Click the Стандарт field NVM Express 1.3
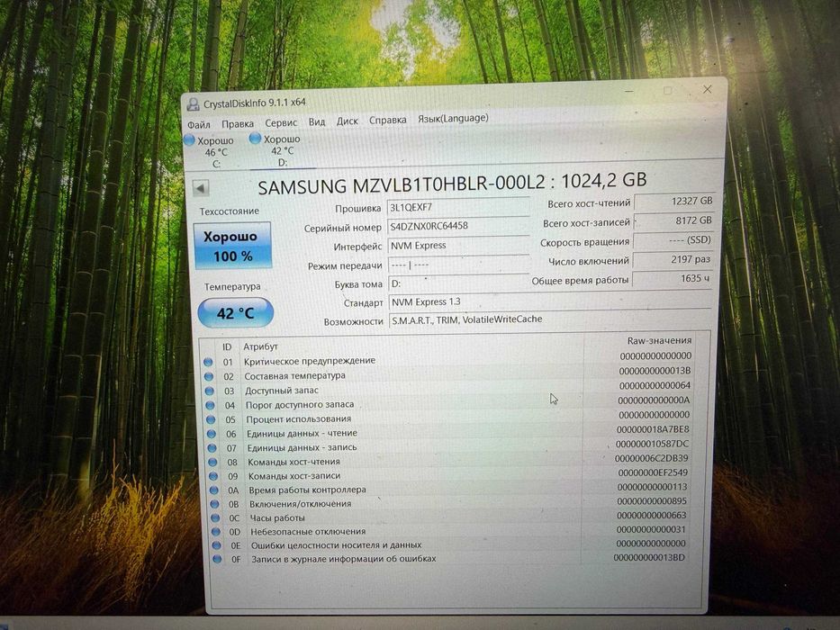 tap(550, 301)
